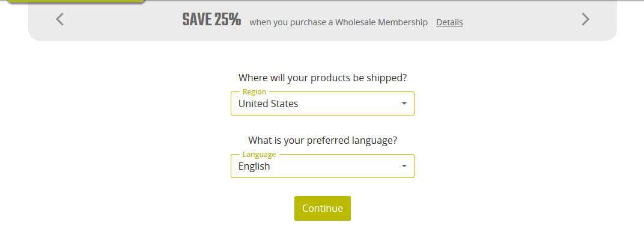644x228 pixels.
Task: Select the United States value text
Action: tap(268, 103)
